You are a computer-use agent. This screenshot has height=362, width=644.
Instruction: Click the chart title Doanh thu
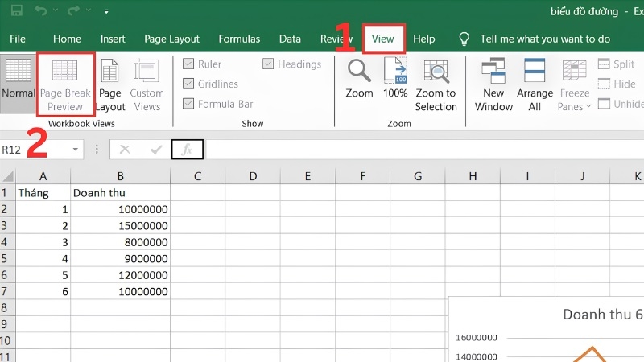pyautogui.click(x=602, y=315)
